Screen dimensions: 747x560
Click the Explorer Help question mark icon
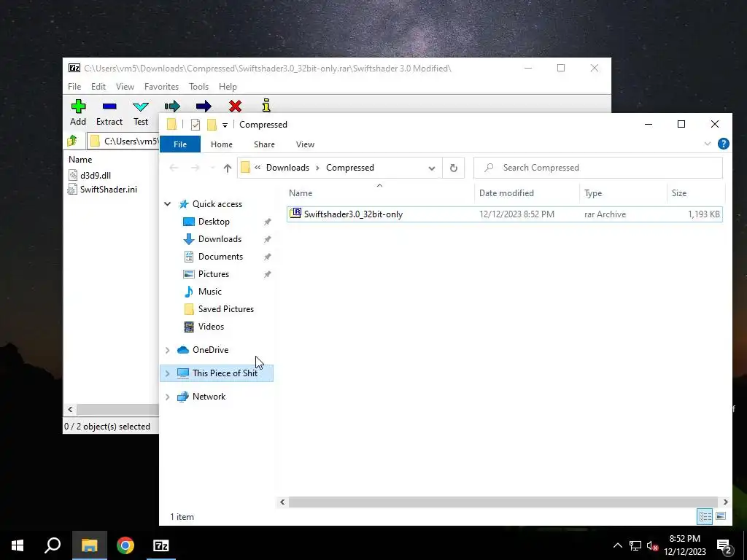click(x=723, y=144)
